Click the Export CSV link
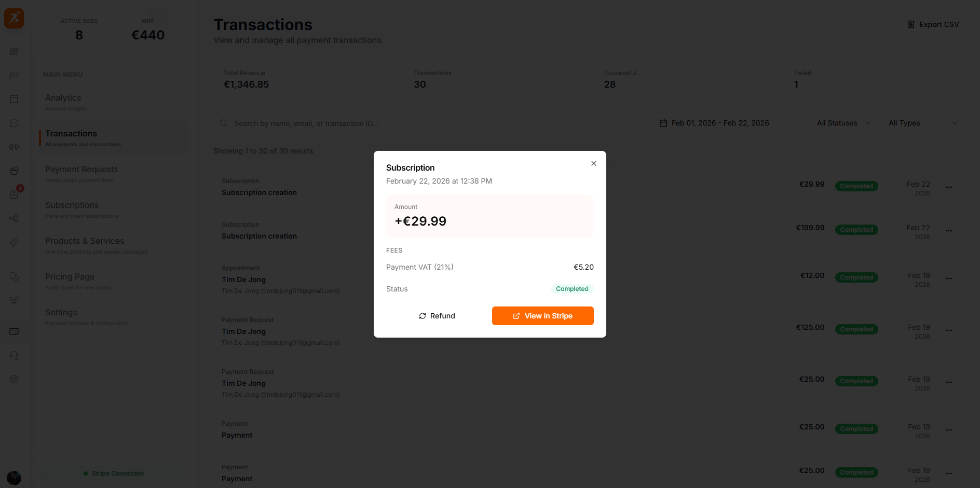This screenshot has height=488, width=980. [x=933, y=24]
